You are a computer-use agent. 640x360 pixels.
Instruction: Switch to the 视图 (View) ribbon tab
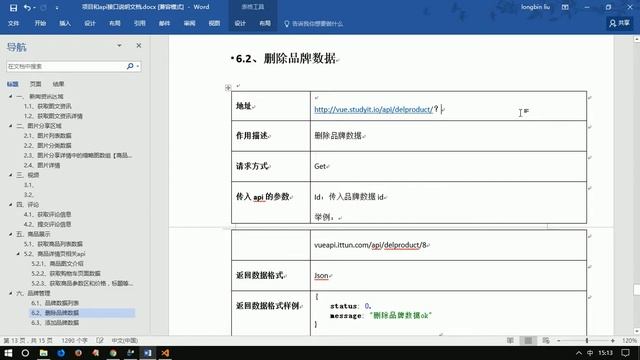pyautogui.click(x=214, y=23)
